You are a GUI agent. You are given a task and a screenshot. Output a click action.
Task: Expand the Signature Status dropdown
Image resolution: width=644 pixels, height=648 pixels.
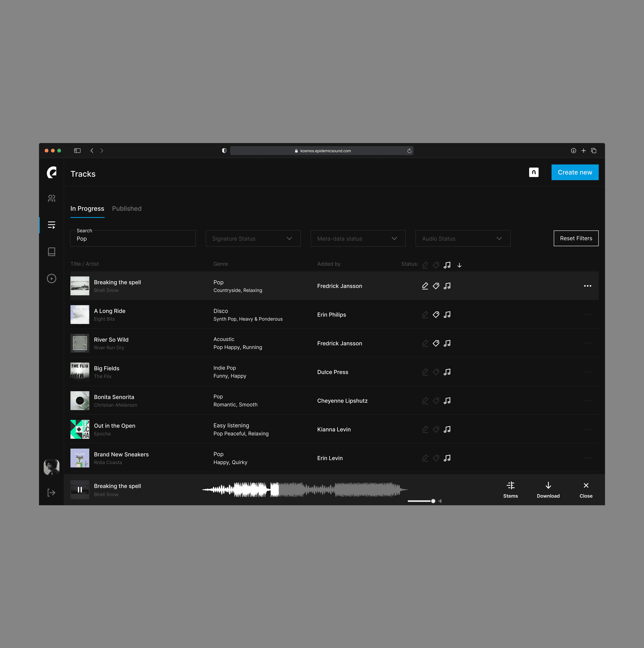[253, 238]
